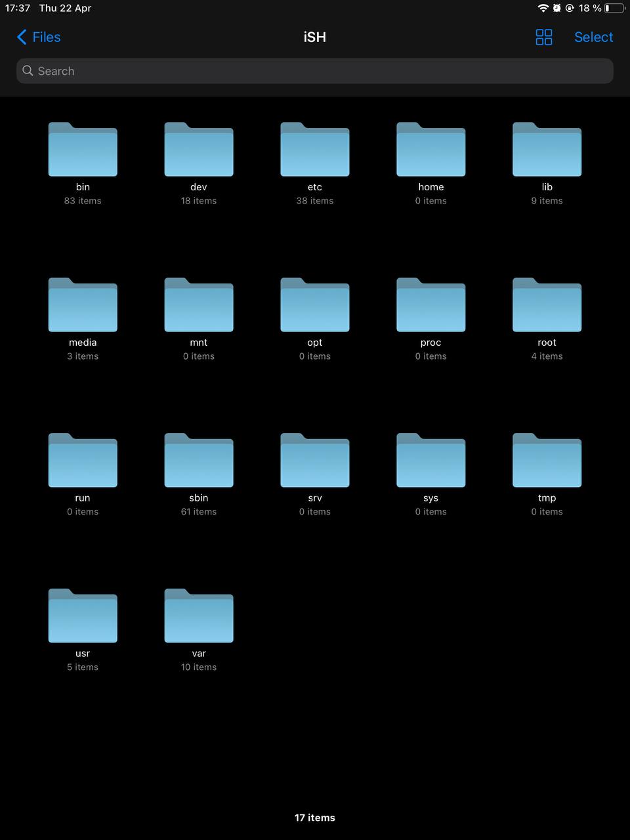Viewport: 630px width, 840px height.
Task: Click the '4 items' label under root
Action: tap(547, 356)
